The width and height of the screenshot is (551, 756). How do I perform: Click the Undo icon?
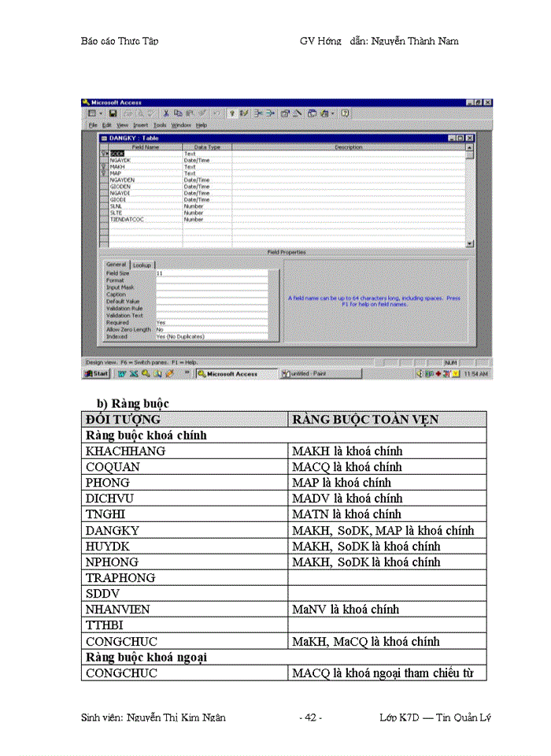[216, 113]
